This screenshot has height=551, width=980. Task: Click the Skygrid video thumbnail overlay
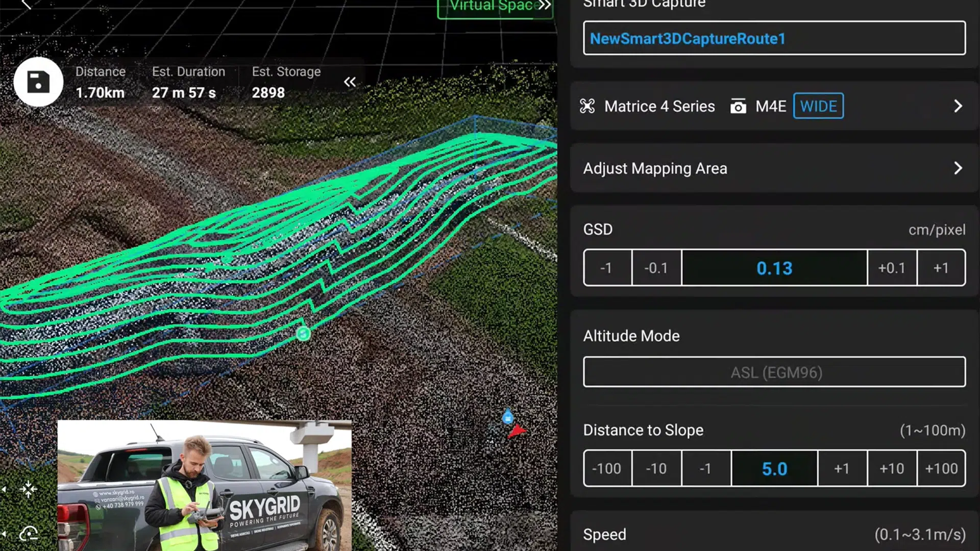204,485
